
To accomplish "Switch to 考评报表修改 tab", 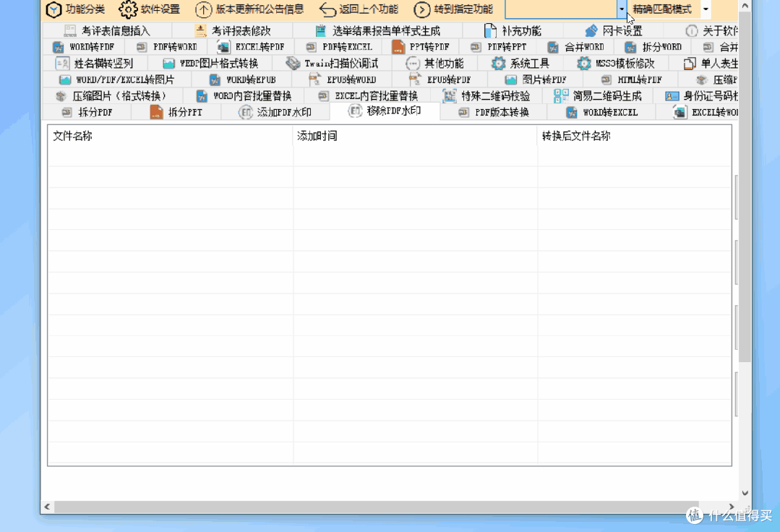I will [x=233, y=31].
